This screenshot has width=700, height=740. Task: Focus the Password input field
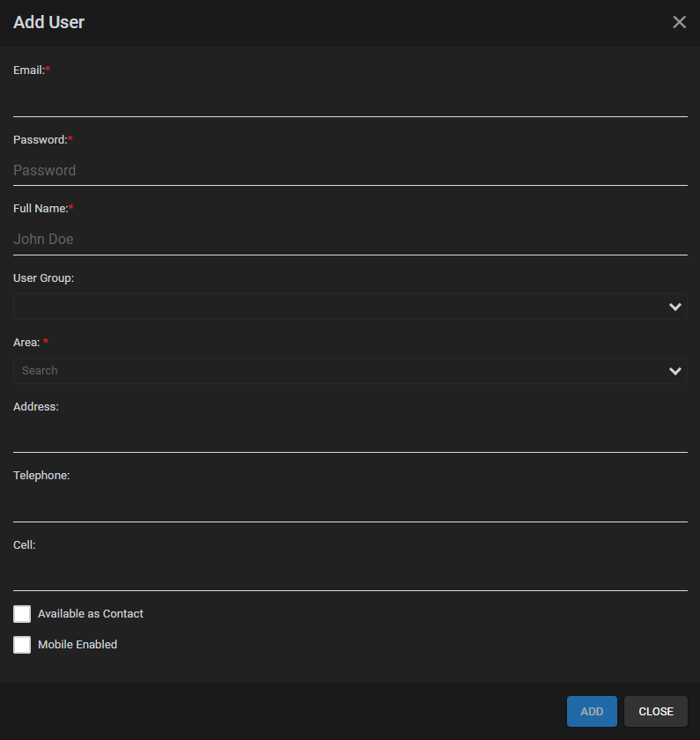(x=350, y=170)
